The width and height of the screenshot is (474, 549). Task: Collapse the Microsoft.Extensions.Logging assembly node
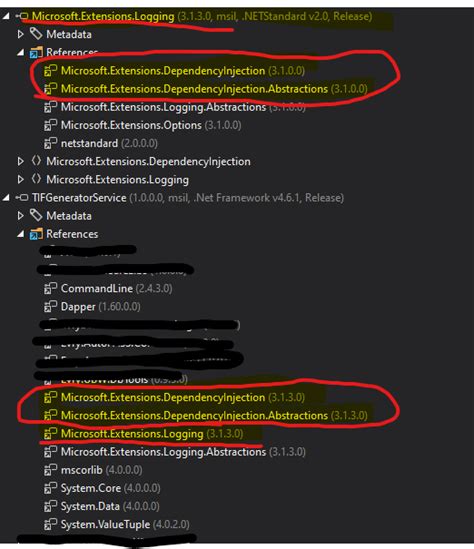pos(6,16)
